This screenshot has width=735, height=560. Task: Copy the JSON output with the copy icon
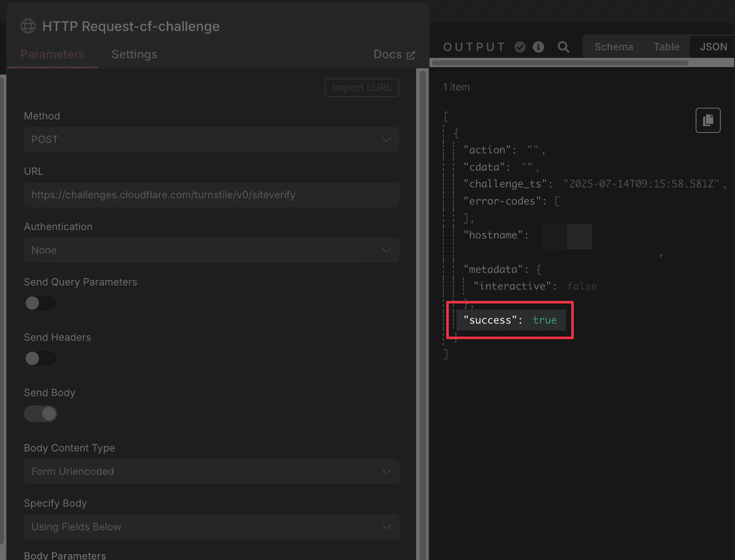click(x=708, y=120)
